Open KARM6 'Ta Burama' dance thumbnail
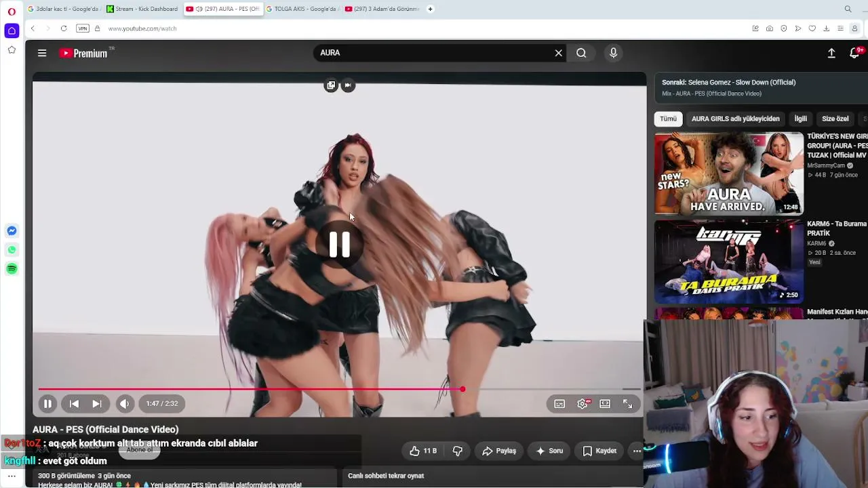Image resolution: width=868 pixels, height=488 pixels. (x=729, y=261)
